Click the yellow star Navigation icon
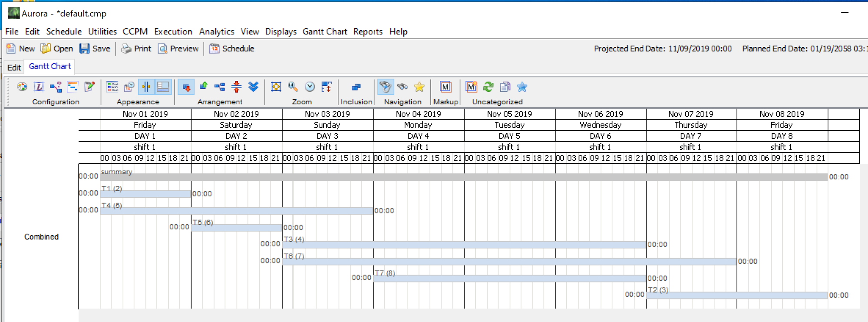Viewport: 868px width, 322px height. 419,87
